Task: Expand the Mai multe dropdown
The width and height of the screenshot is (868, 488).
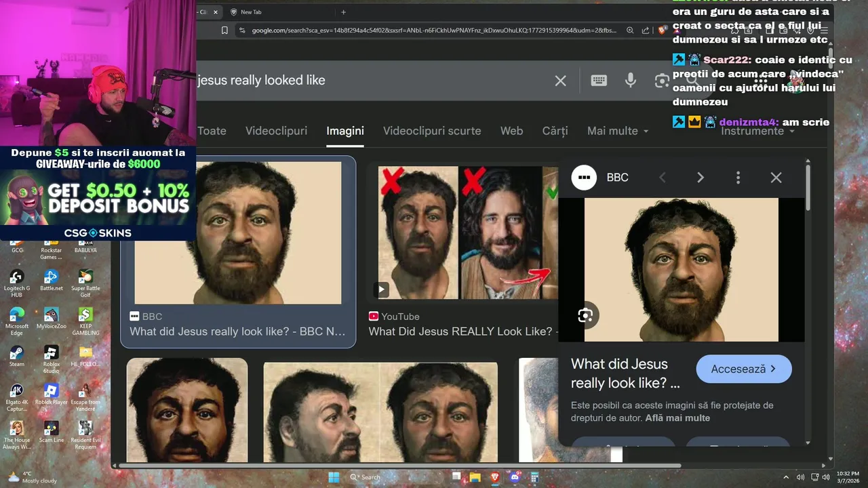Action: pos(618,131)
